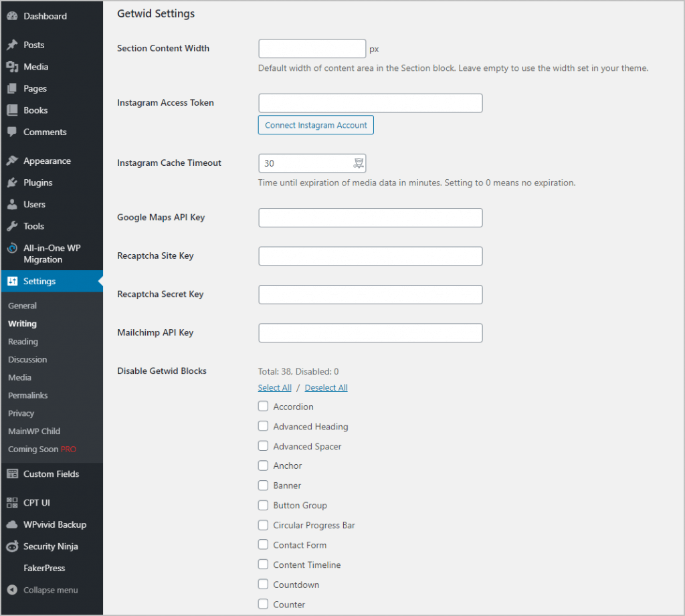
Task: Click the Security Ninja icon
Action: click(x=12, y=546)
